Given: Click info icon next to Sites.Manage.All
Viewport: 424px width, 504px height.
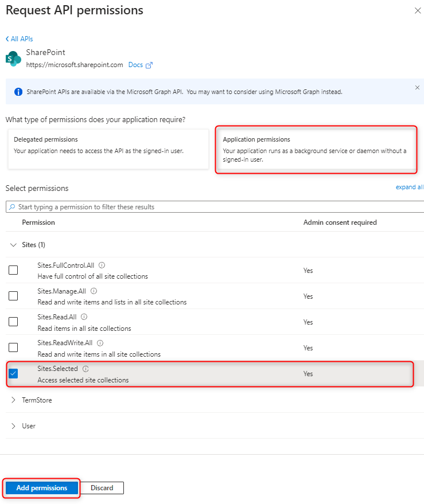Looking at the screenshot, I should tap(94, 291).
